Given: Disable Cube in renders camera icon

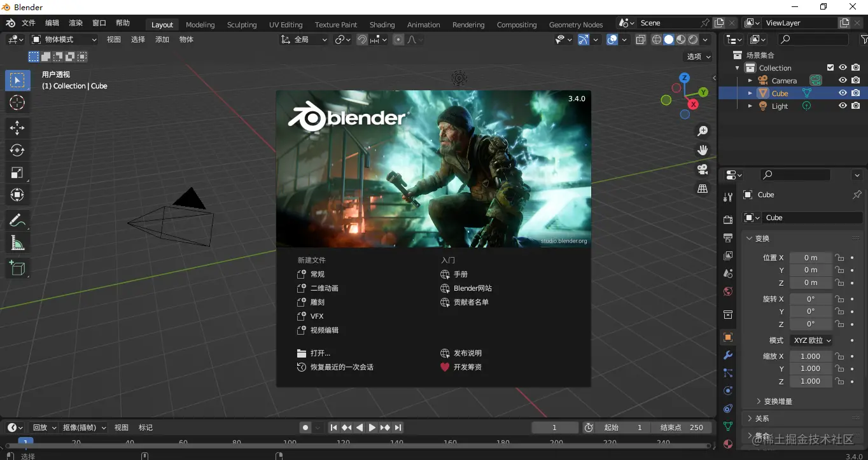Looking at the screenshot, I should pos(855,93).
